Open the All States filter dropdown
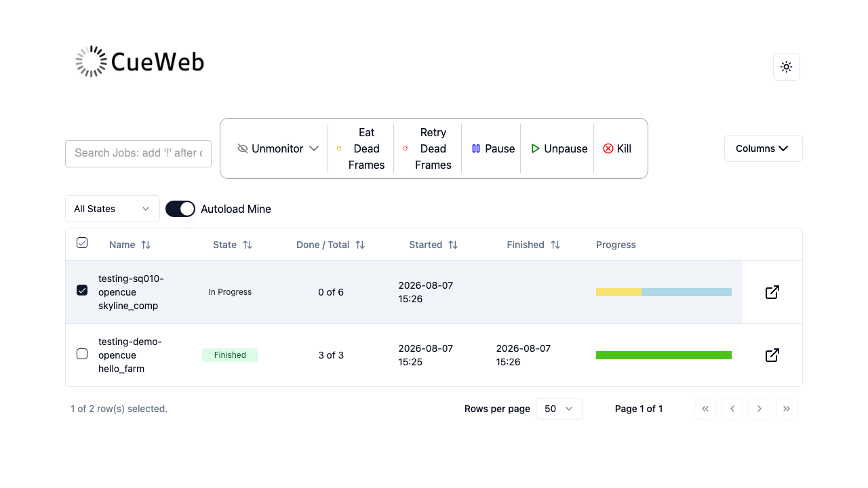 click(x=113, y=209)
